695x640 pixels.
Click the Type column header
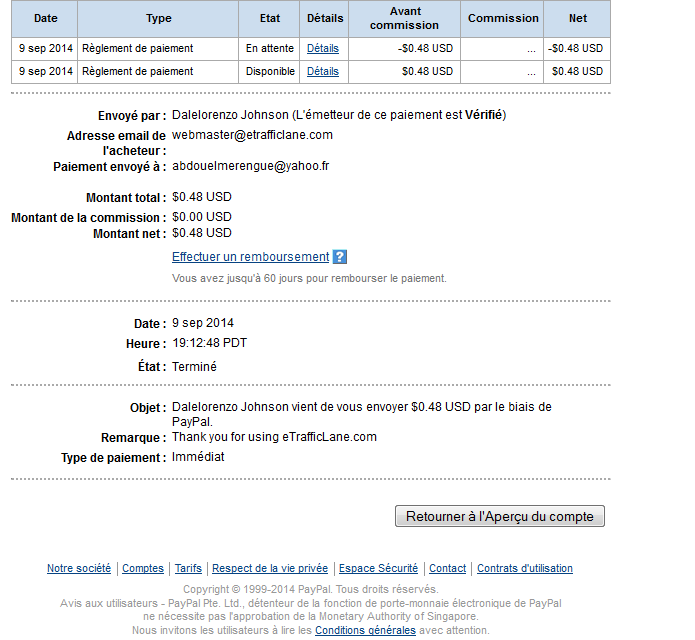click(158, 19)
